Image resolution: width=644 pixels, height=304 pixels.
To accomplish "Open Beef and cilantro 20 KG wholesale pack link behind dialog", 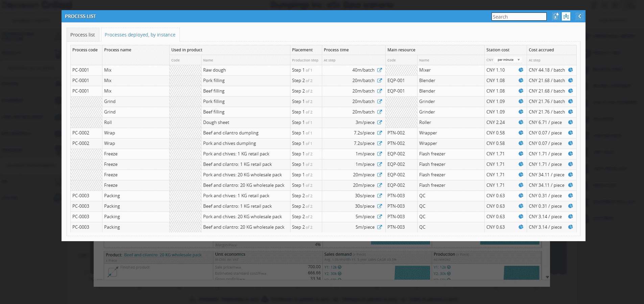I will coord(163,255).
